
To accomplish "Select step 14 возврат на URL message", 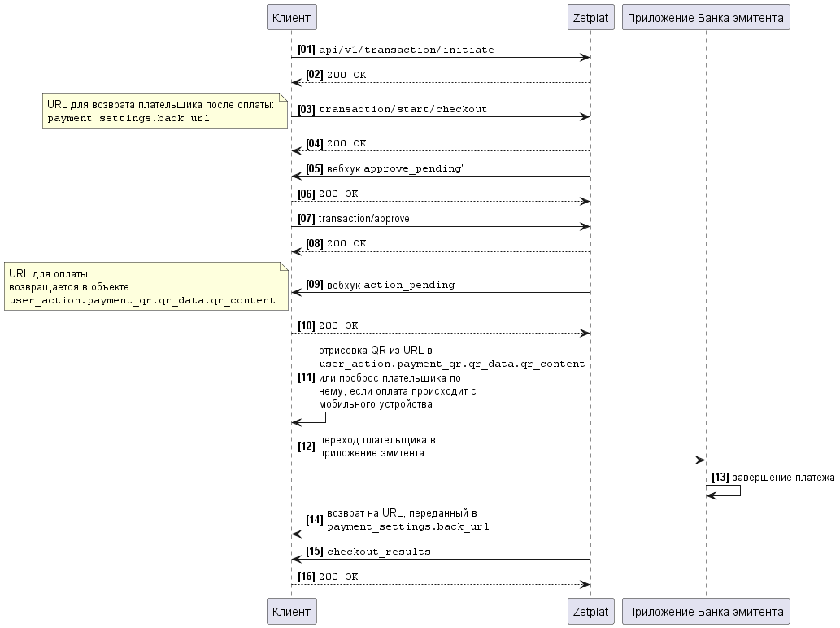I will point(407,520).
